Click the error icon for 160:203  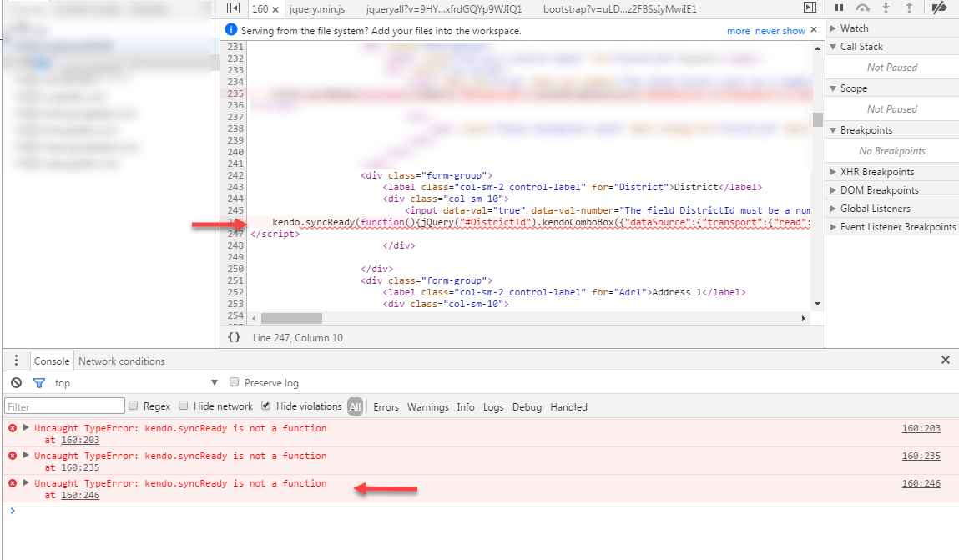[13, 428]
